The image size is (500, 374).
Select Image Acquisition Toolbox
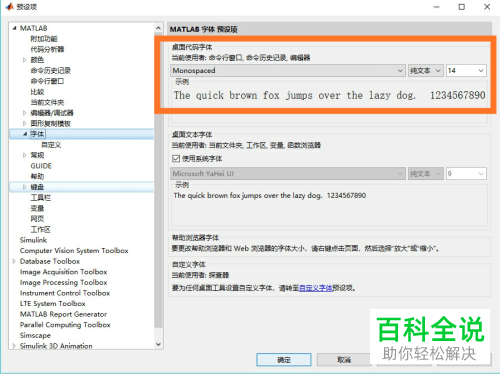pyautogui.click(x=63, y=272)
